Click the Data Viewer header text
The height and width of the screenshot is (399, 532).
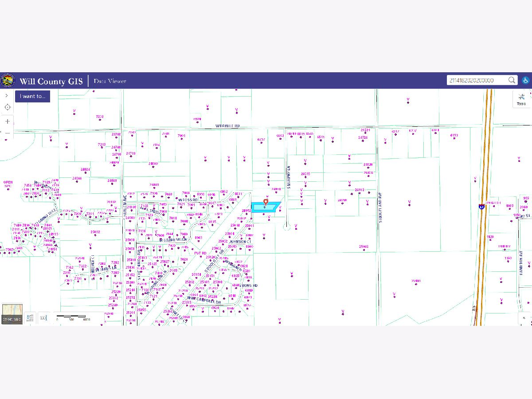point(110,81)
